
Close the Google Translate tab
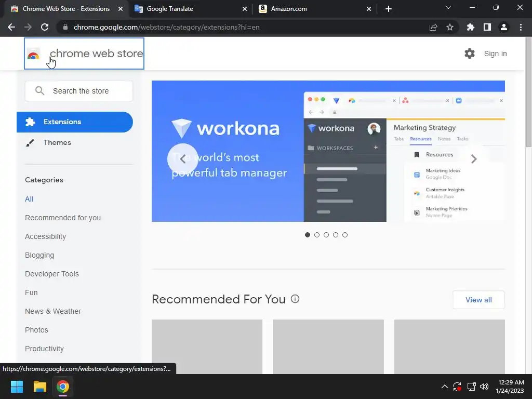point(245,9)
